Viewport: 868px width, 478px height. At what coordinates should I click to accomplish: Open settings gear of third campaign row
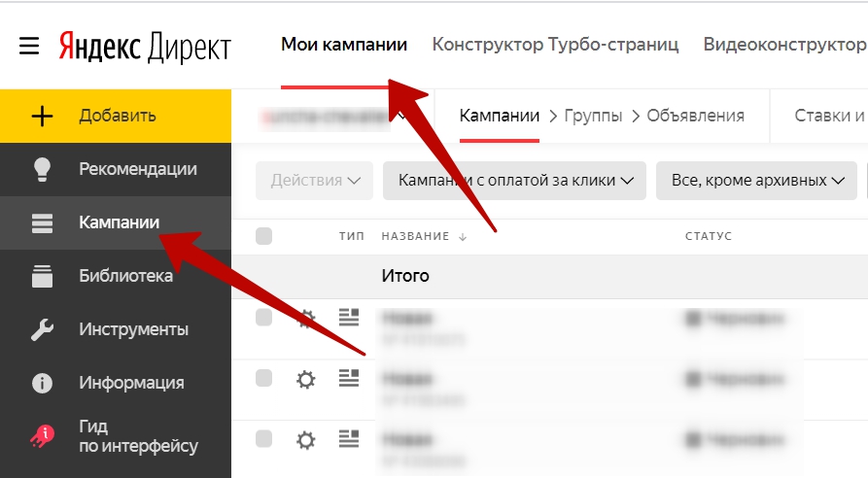305,440
